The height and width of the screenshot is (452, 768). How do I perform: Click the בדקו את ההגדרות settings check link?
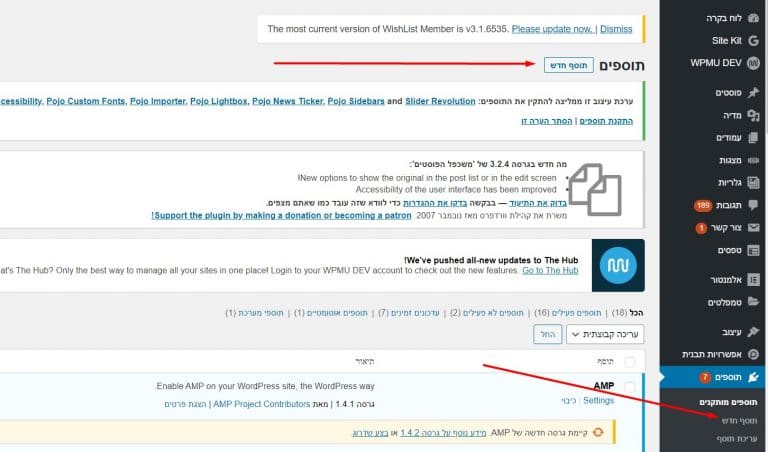click(435, 203)
